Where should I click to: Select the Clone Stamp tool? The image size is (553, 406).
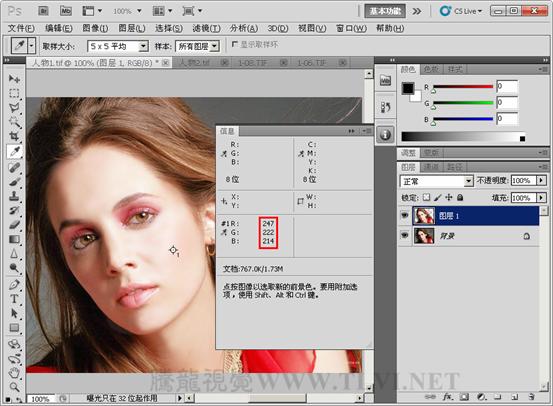point(14,196)
